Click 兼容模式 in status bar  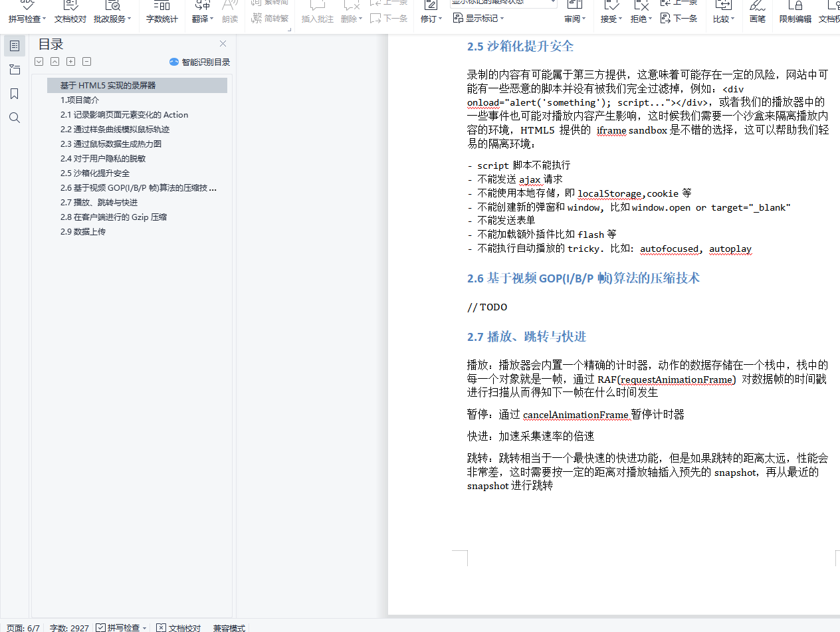pos(229,627)
